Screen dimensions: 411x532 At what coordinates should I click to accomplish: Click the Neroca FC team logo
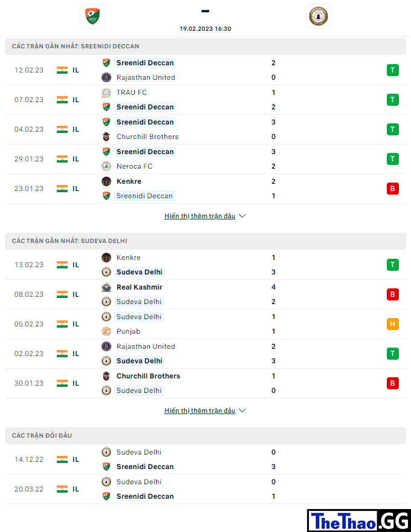pyautogui.click(x=106, y=166)
